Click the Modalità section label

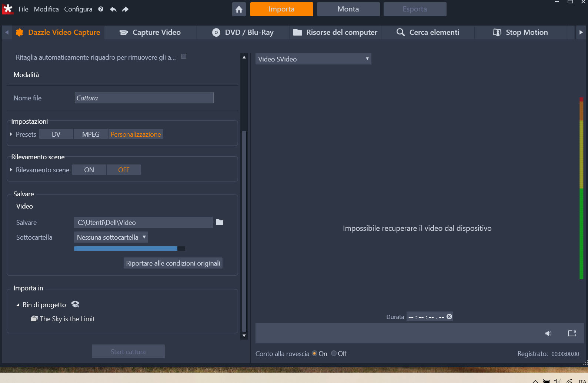click(26, 74)
